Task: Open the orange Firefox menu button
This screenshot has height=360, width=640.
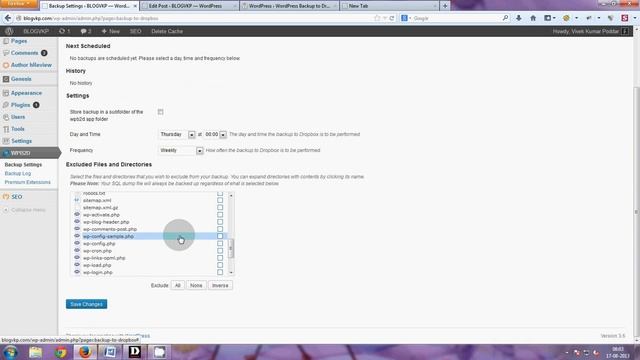Action: 19,4
